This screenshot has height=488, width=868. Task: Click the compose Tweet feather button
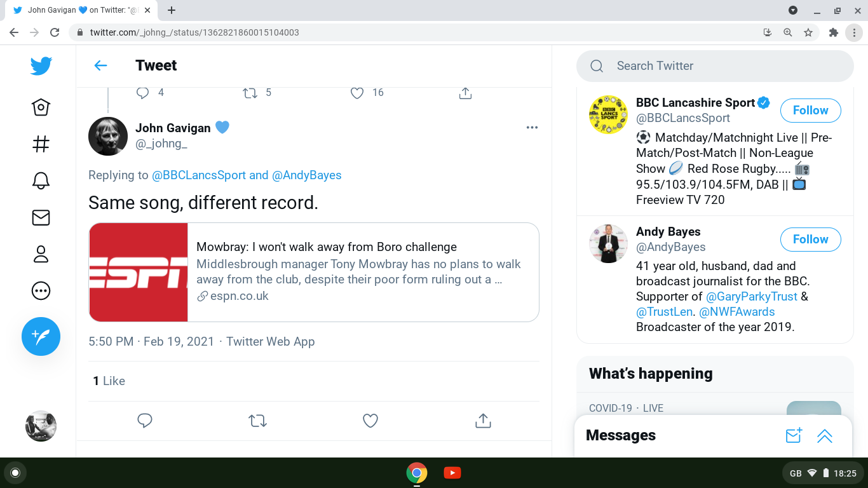pyautogui.click(x=41, y=336)
